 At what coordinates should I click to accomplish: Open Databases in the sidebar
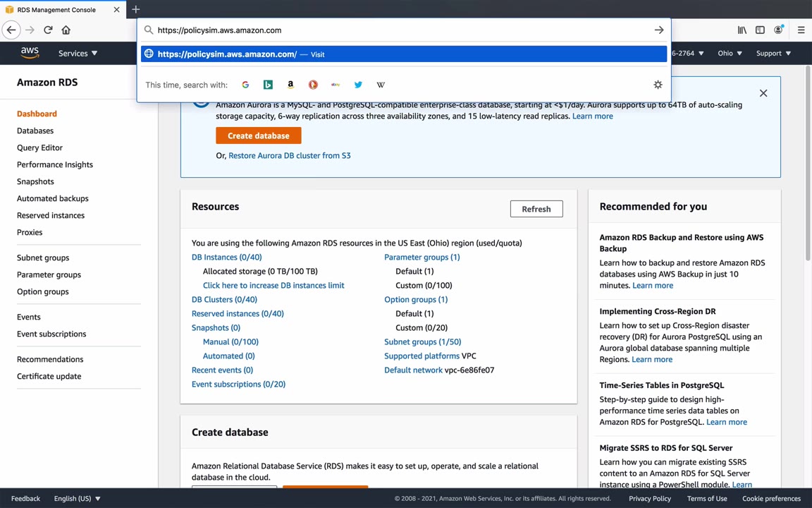coord(35,131)
